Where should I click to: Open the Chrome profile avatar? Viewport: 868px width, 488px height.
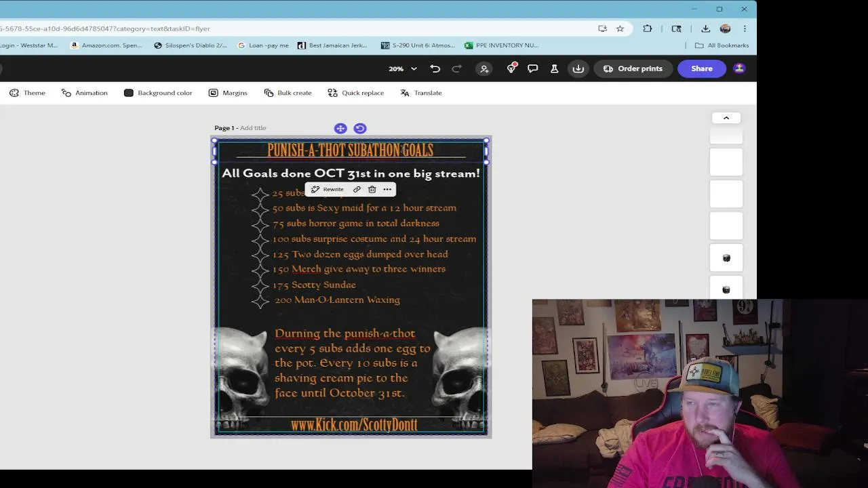click(725, 28)
